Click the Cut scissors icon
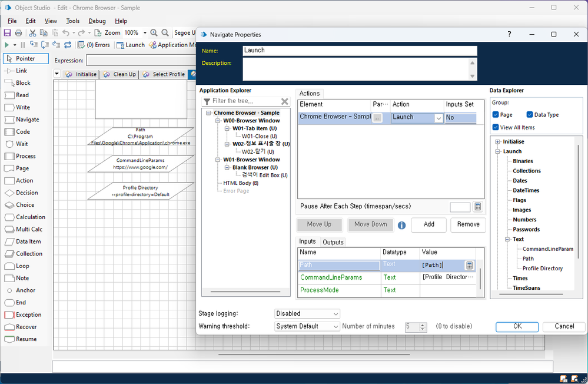The width and height of the screenshot is (588, 384). [33, 33]
